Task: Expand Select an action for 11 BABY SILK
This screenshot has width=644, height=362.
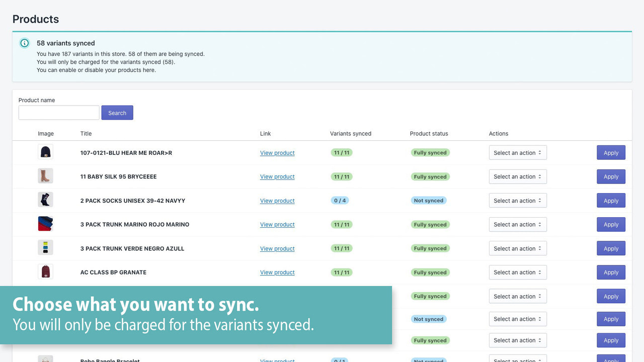Action: (x=518, y=176)
